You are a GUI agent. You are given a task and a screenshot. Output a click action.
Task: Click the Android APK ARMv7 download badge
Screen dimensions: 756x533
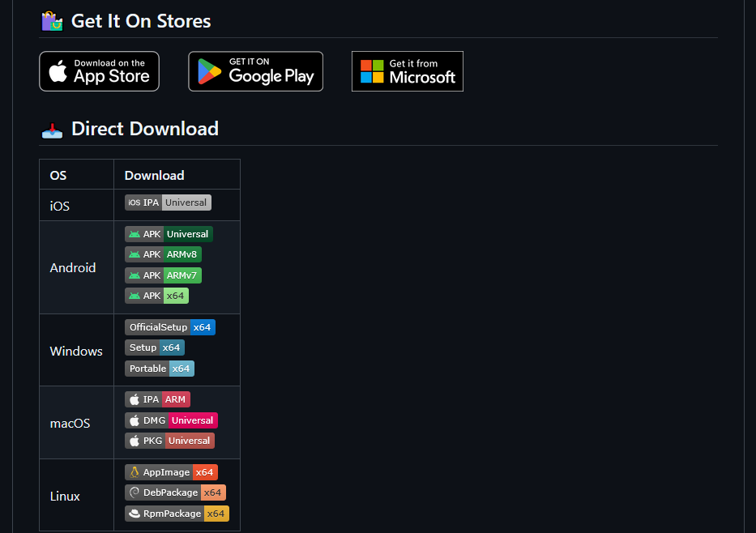pos(163,275)
